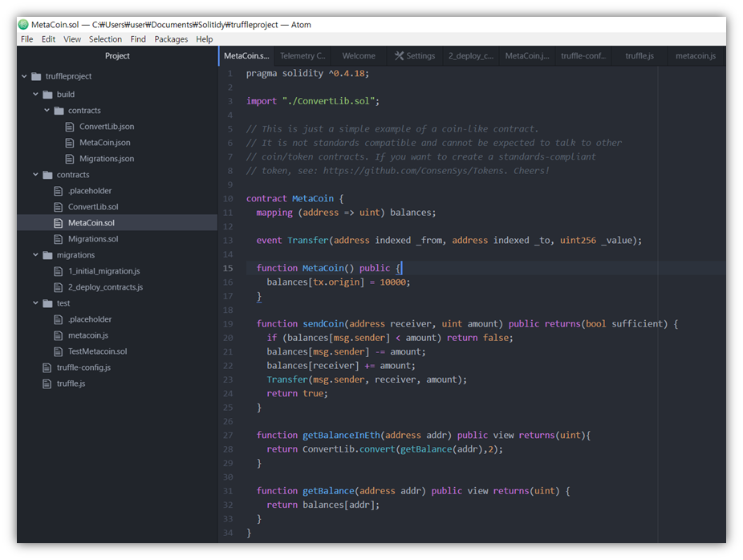Viewport: 743px width, 560px height.
Task: Collapse the migrations folder chevron
Action: (35, 255)
